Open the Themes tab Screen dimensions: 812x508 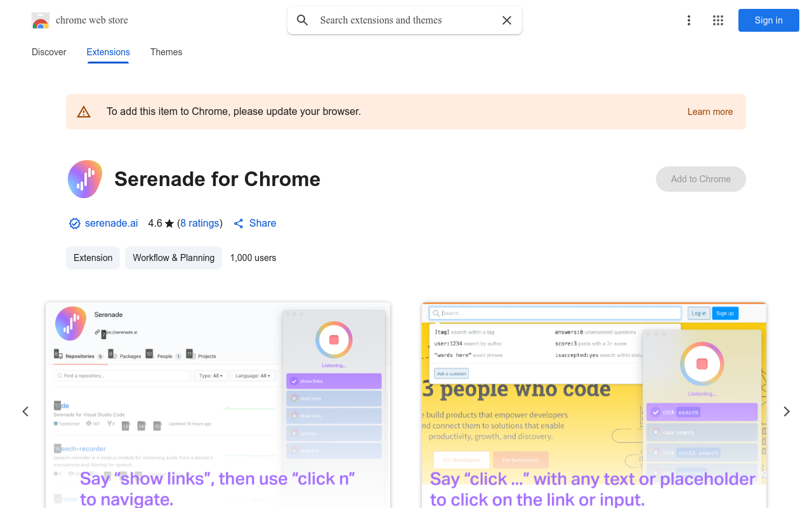coord(166,52)
